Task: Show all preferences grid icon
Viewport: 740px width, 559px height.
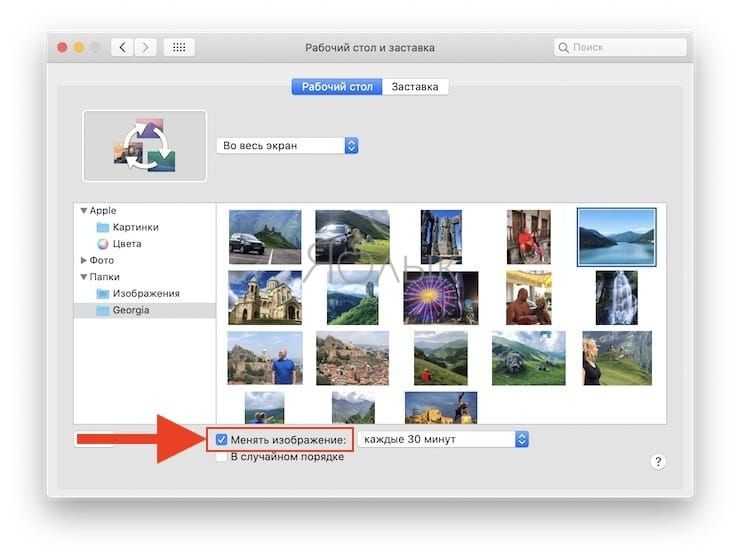Action: 179,47
